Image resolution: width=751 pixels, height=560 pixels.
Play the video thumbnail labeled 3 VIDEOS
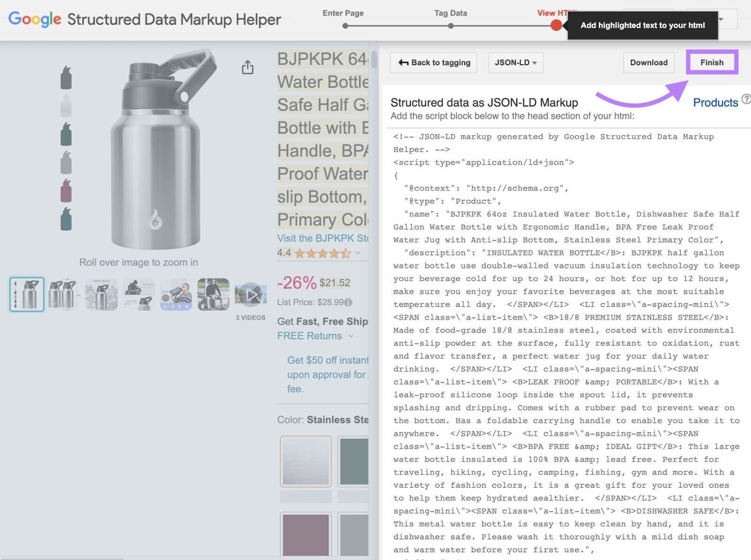[251, 294]
